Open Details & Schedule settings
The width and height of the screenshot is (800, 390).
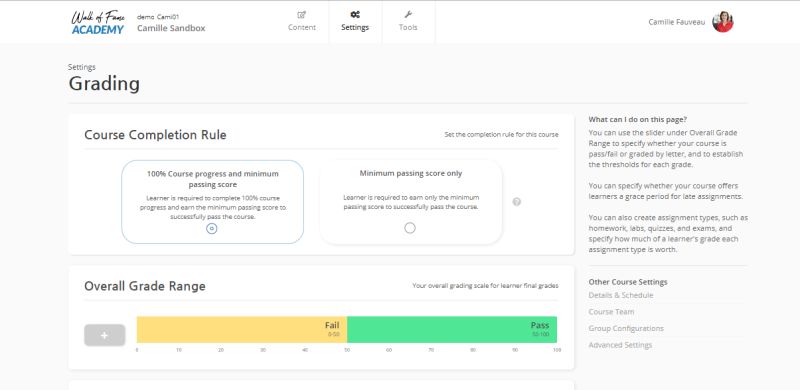coord(620,295)
